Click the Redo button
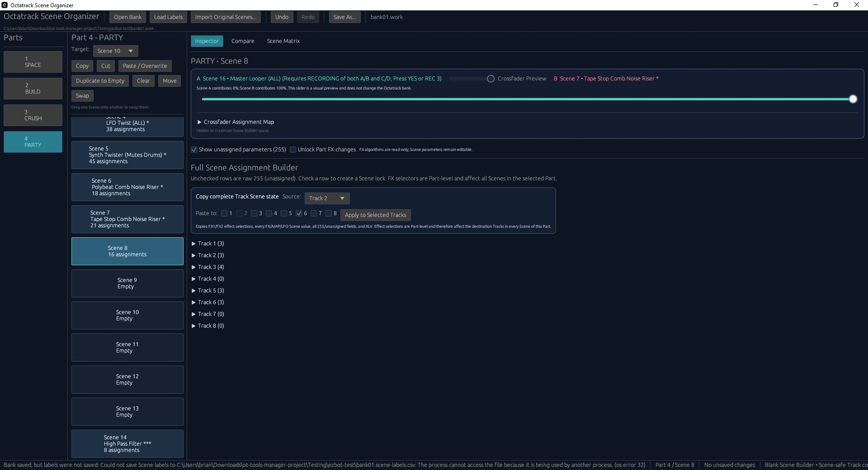 coord(308,17)
